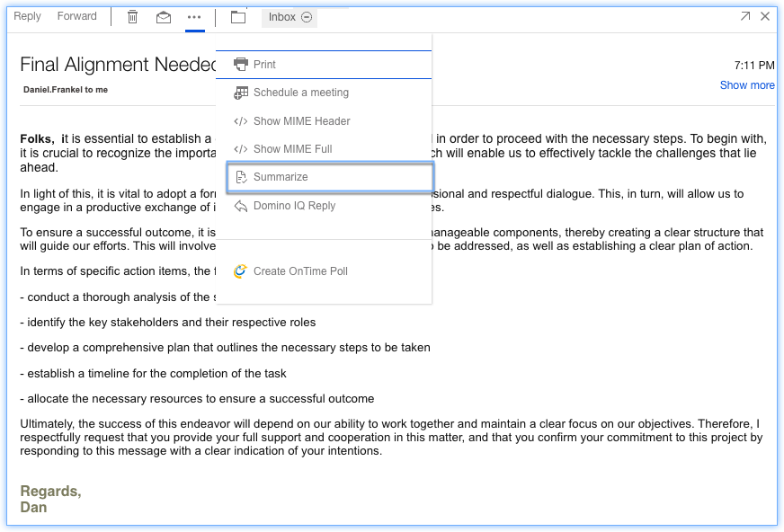
Task: Choose Print from the menu
Action: tap(324, 65)
